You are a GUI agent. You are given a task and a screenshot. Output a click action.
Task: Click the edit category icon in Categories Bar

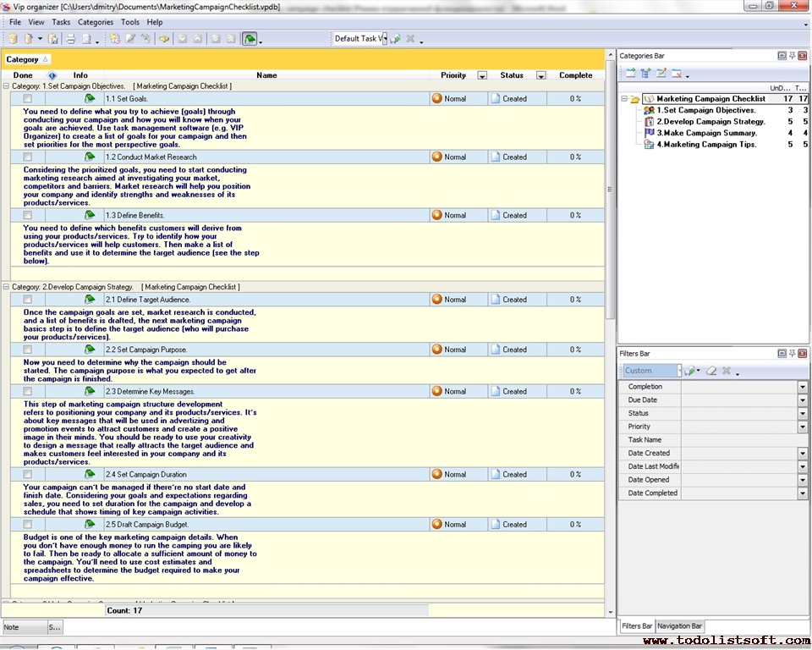661,74
